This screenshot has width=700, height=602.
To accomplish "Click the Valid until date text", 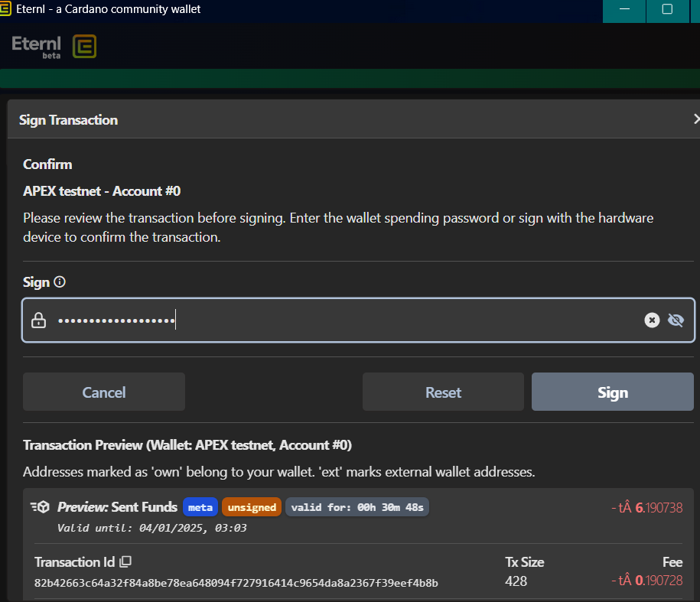I will point(151,528).
